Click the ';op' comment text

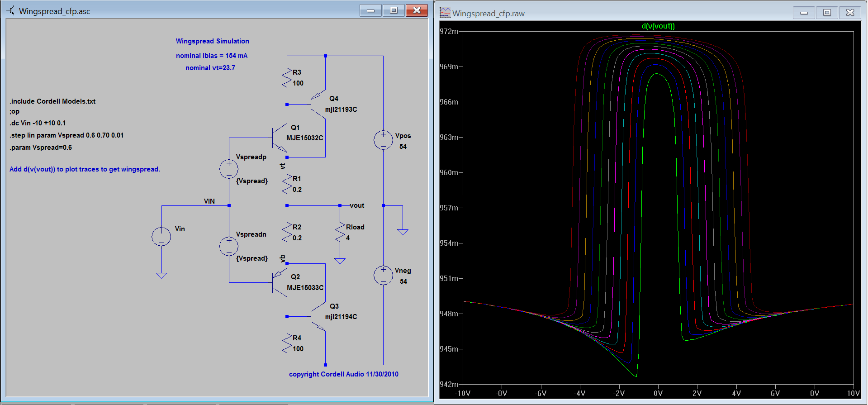[x=14, y=112]
